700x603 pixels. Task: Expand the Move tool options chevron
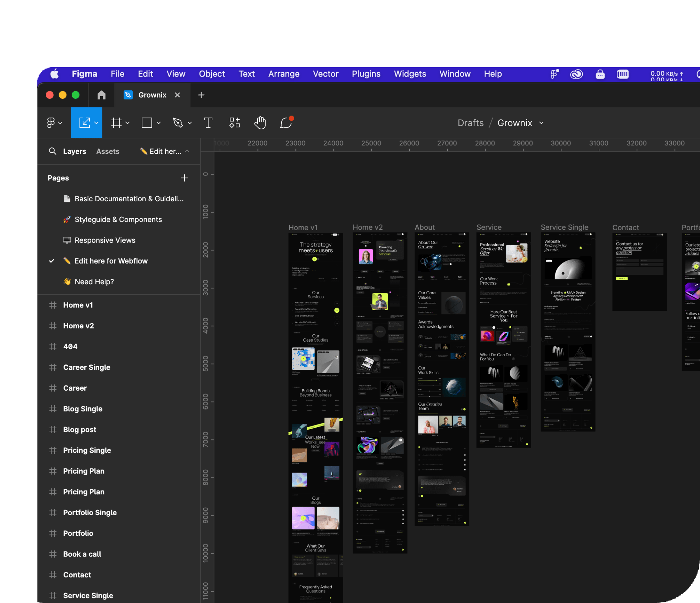coord(97,123)
